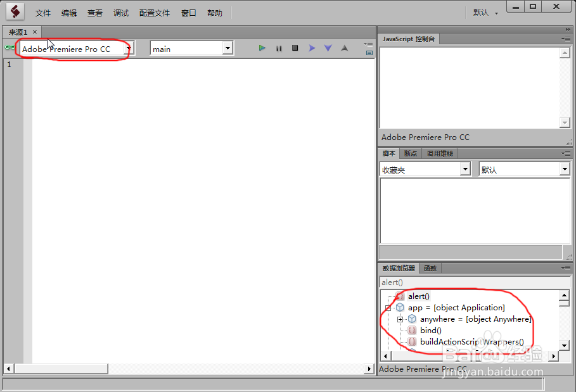Open the 文件 menu
This screenshot has height=392, width=576.
[x=43, y=13]
